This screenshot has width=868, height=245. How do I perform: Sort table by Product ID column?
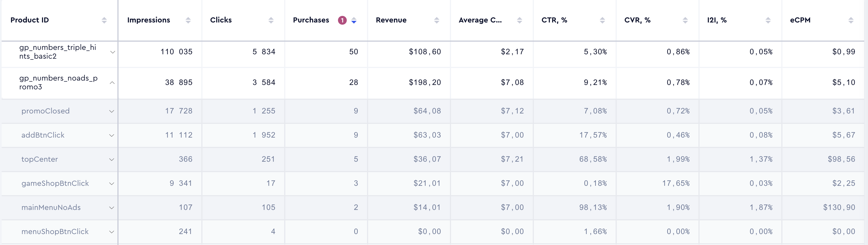point(104,20)
